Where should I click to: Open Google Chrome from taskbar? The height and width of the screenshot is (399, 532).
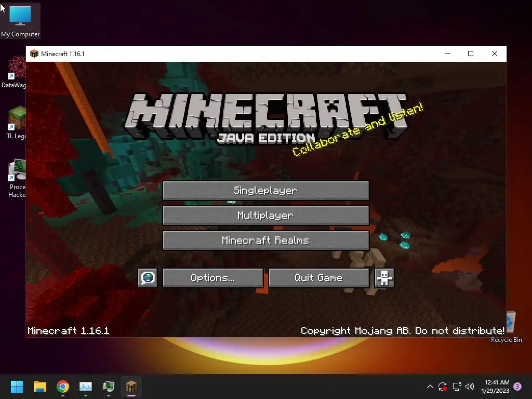pyautogui.click(x=63, y=387)
